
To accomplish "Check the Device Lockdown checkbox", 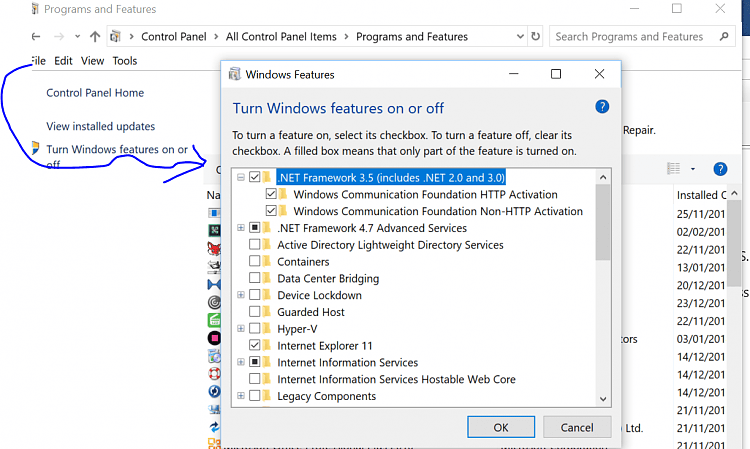I will tap(255, 295).
